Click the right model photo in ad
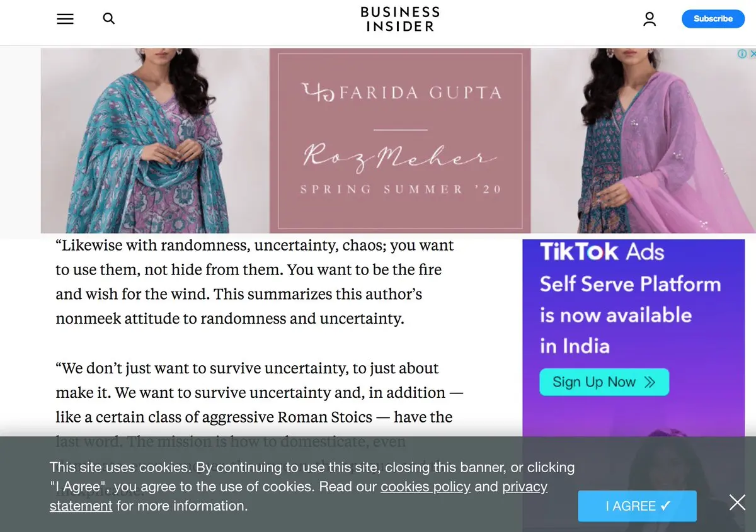 tap(643, 141)
